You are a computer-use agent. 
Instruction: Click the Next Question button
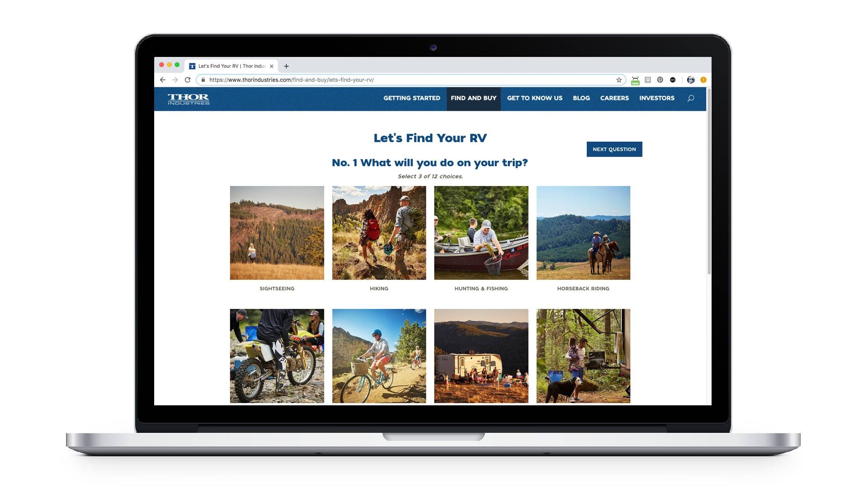[615, 149]
